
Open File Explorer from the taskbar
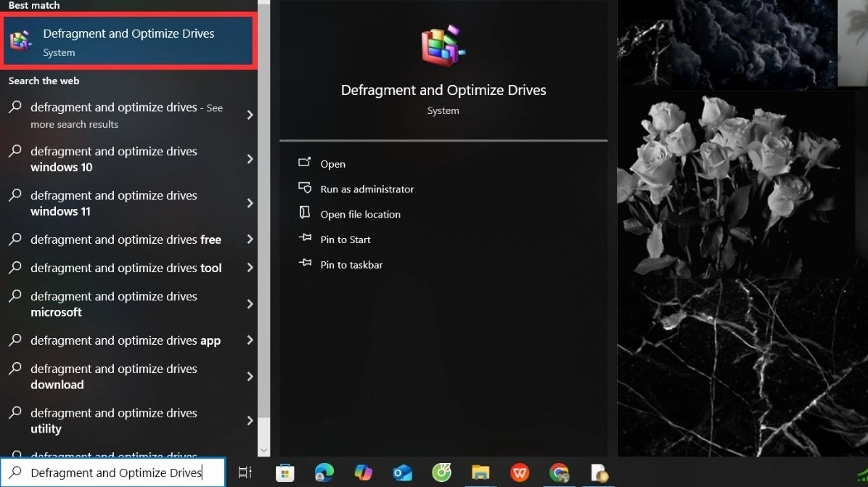point(480,472)
